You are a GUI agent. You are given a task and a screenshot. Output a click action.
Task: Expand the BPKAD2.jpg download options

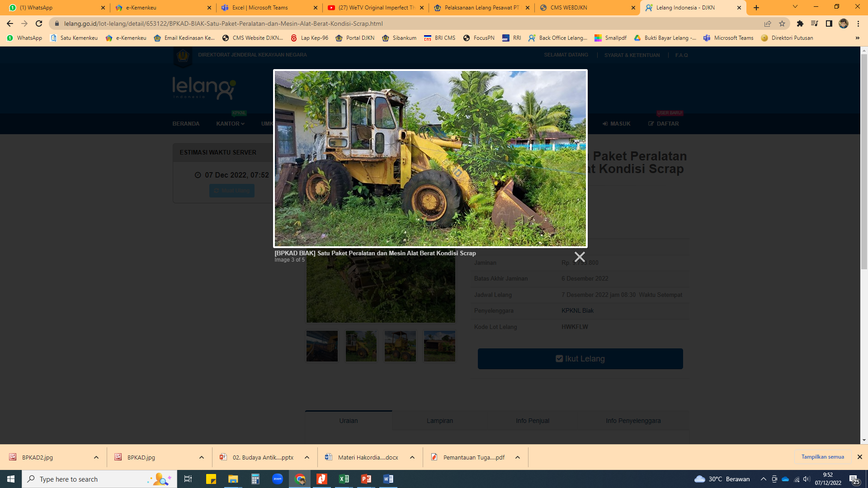point(96,457)
